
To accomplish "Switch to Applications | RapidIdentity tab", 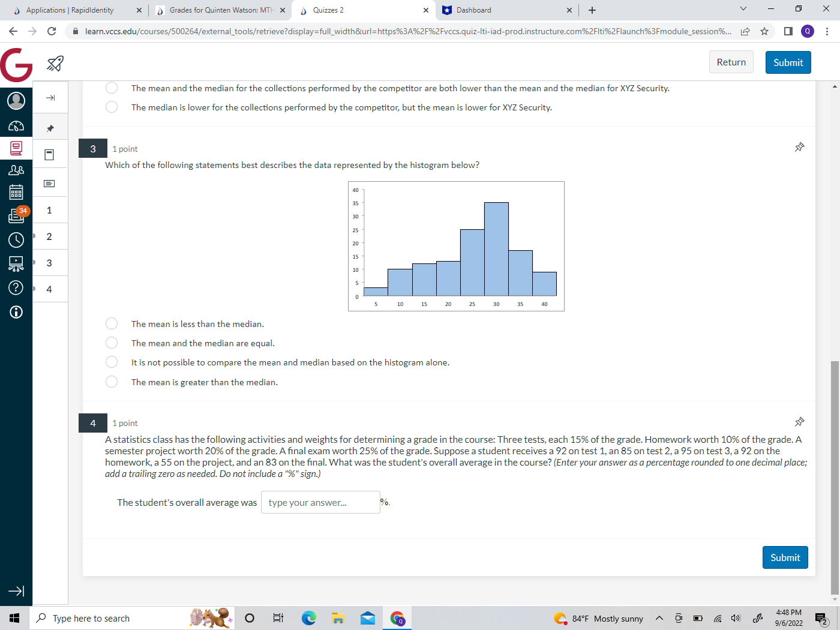I will (76, 10).
